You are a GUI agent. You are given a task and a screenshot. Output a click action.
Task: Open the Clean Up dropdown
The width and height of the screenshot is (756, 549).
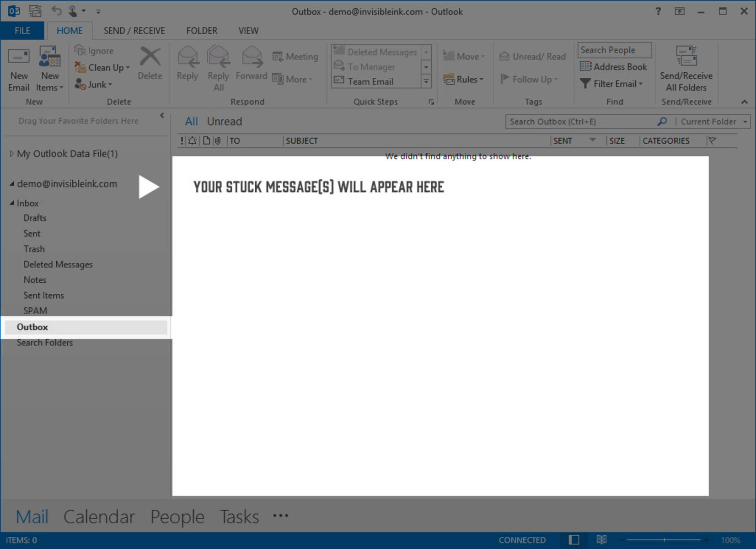tap(102, 67)
